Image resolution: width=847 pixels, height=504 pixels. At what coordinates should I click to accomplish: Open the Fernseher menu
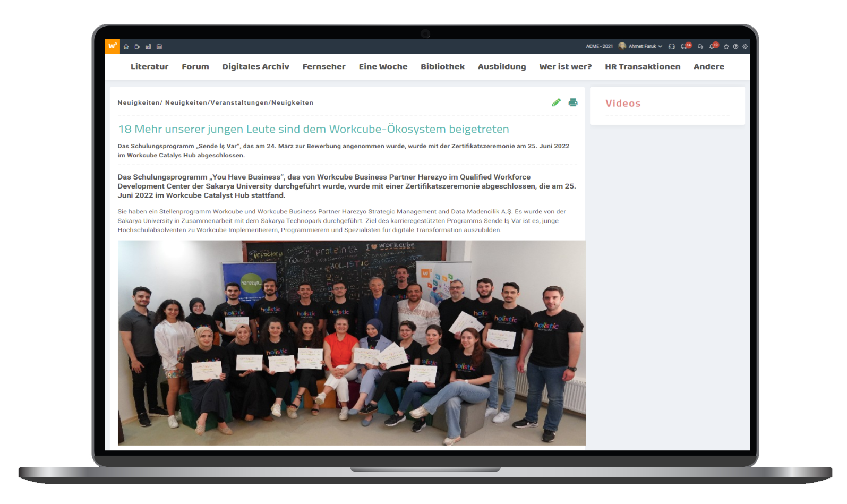point(324,66)
